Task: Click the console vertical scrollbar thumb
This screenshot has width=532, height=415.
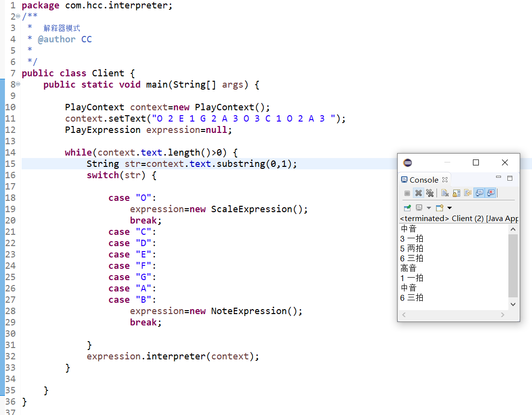Action: point(513,265)
